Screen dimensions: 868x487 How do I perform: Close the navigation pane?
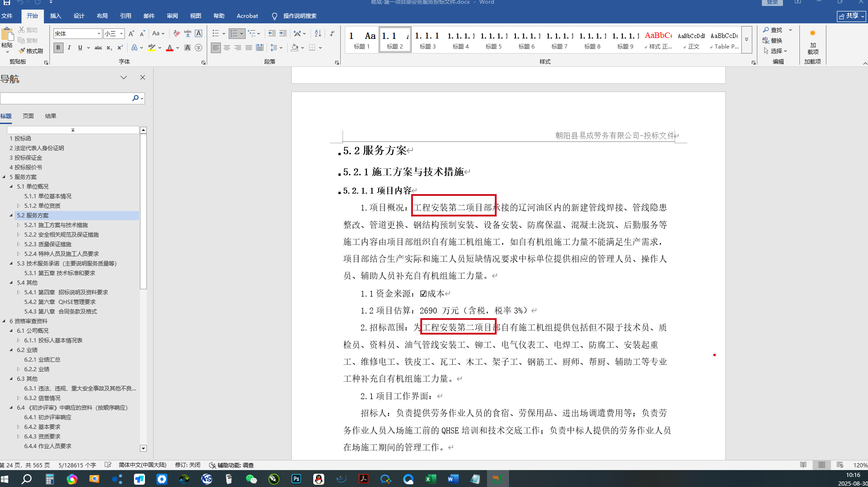pyautogui.click(x=143, y=78)
